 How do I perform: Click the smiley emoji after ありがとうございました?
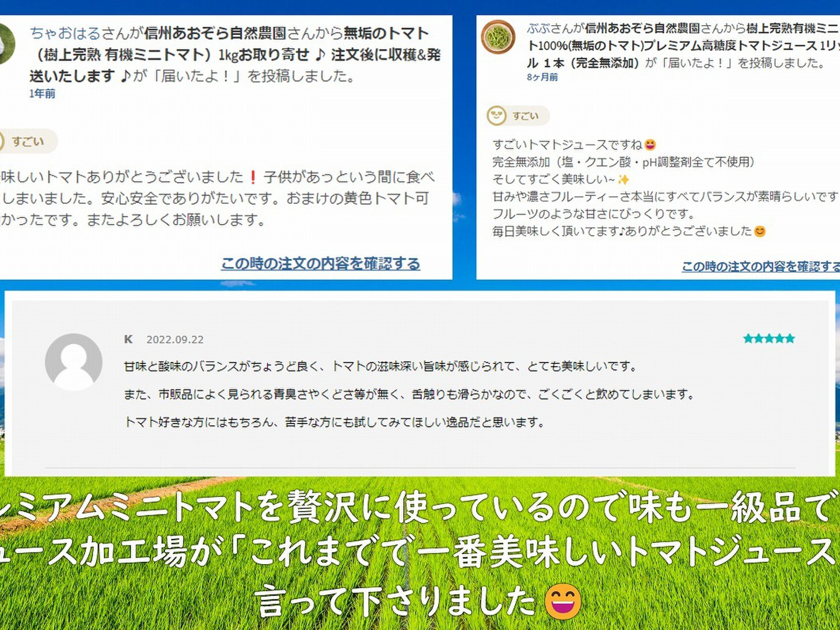click(759, 232)
